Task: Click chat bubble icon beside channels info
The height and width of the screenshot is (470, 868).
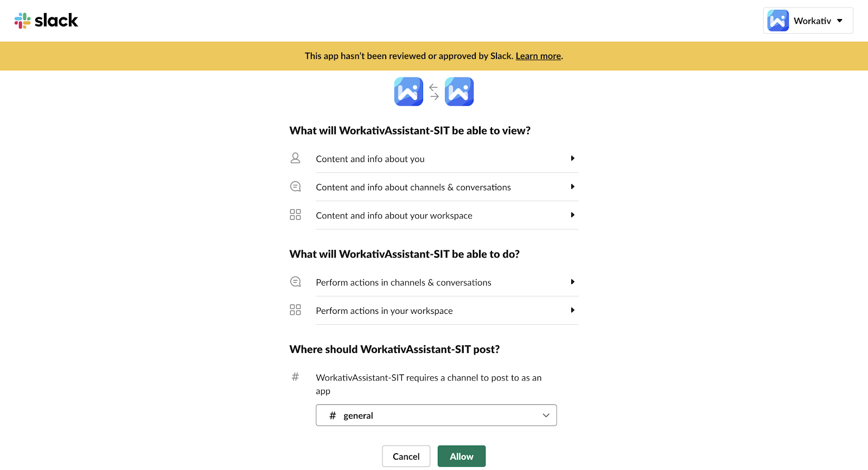Action: coord(295,186)
